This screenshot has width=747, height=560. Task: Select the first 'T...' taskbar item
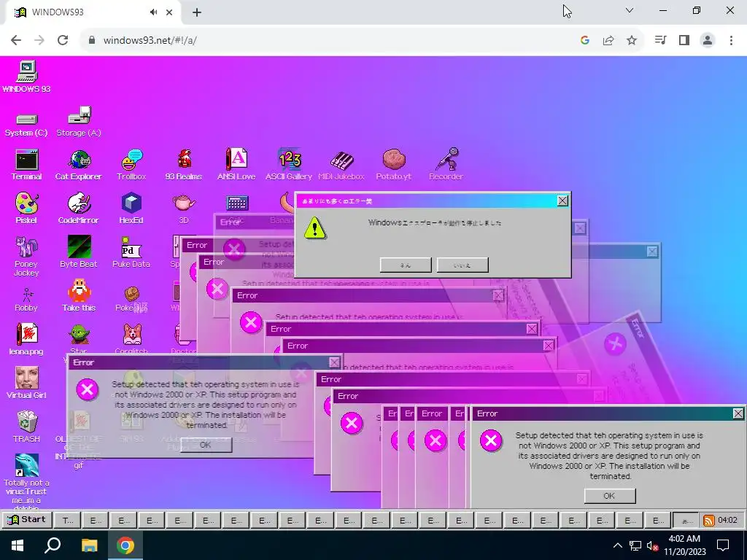(x=67, y=520)
